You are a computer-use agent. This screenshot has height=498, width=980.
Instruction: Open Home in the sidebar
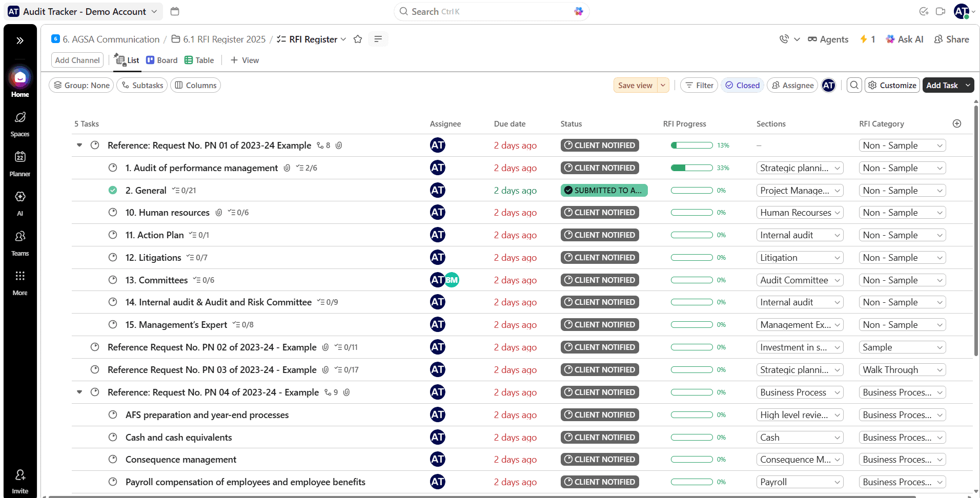[20, 82]
